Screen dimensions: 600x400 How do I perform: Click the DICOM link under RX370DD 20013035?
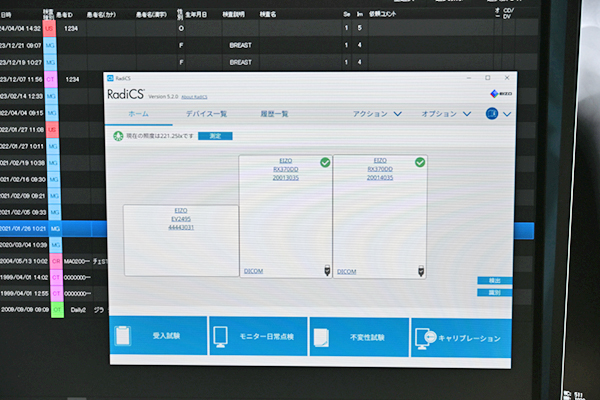[253, 271]
